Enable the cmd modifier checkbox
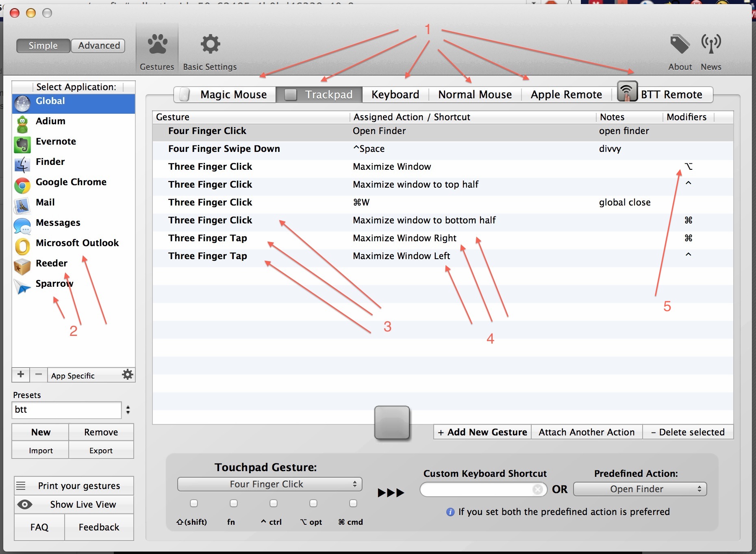 [353, 504]
